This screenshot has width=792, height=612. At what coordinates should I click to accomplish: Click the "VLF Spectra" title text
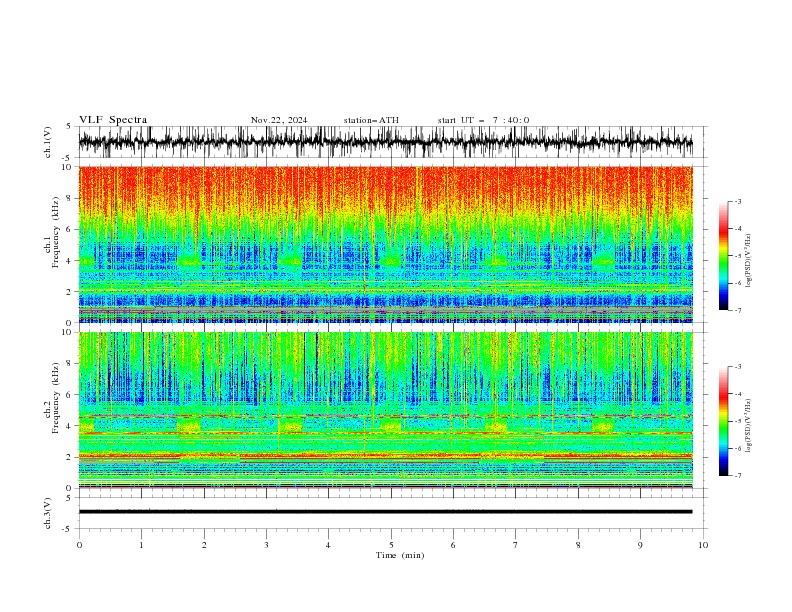[113, 120]
